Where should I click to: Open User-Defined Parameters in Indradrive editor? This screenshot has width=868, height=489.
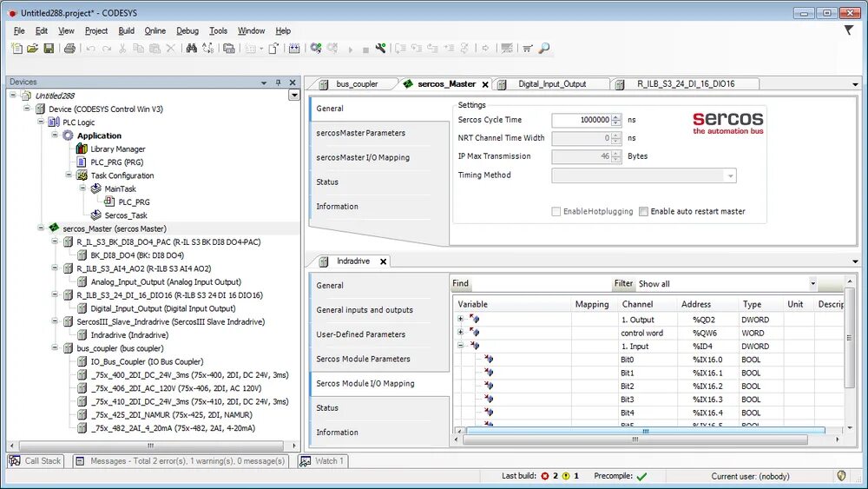coord(361,334)
